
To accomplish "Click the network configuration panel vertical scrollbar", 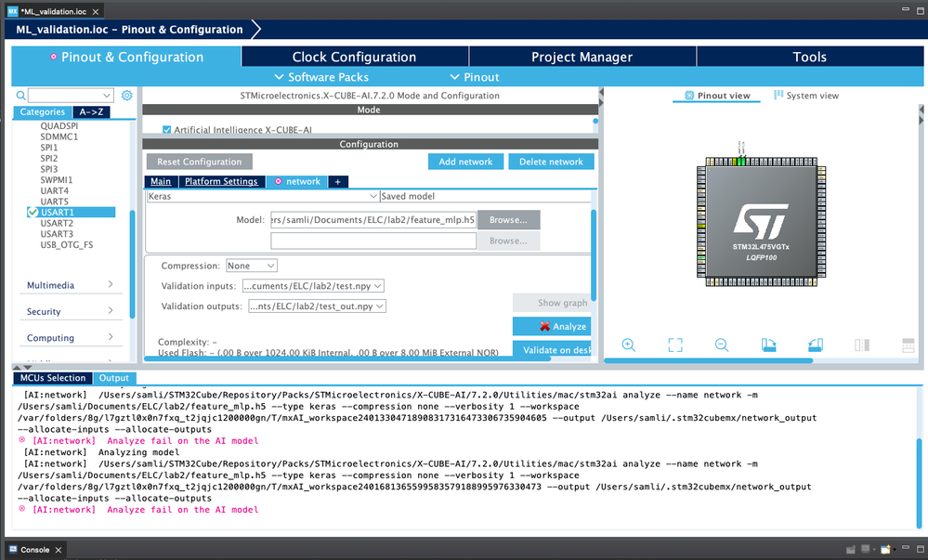I will [594, 254].
